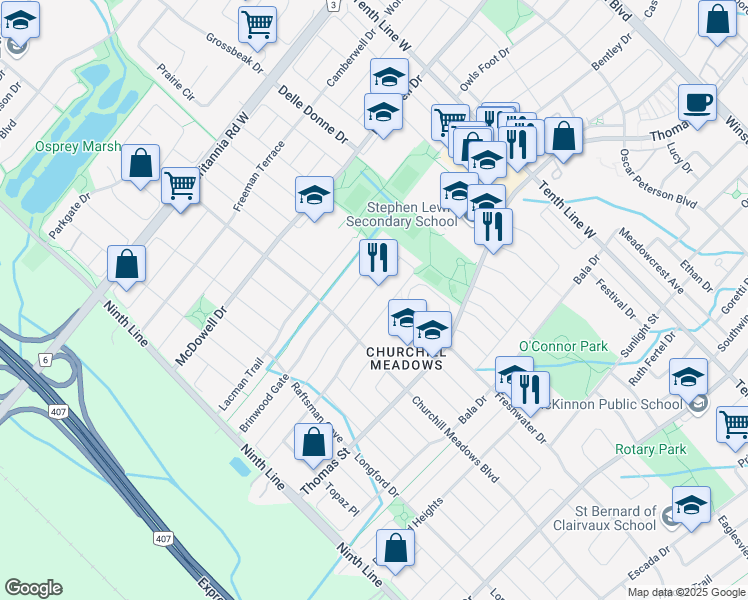Image resolution: width=748 pixels, height=600 pixels.
Task: Select McKinnon Public School label
Action: [613, 404]
